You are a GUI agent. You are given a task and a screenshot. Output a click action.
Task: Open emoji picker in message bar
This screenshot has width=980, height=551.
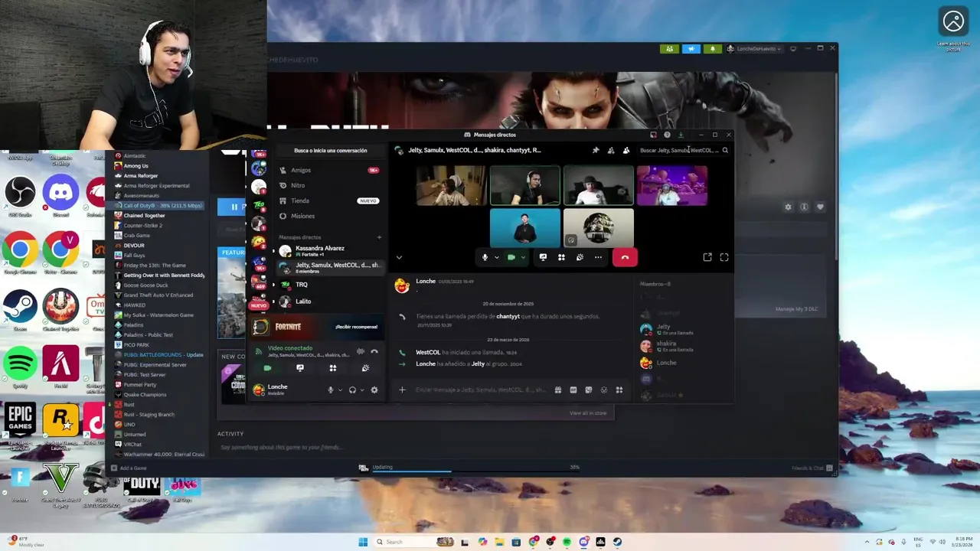click(x=604, y=390)
